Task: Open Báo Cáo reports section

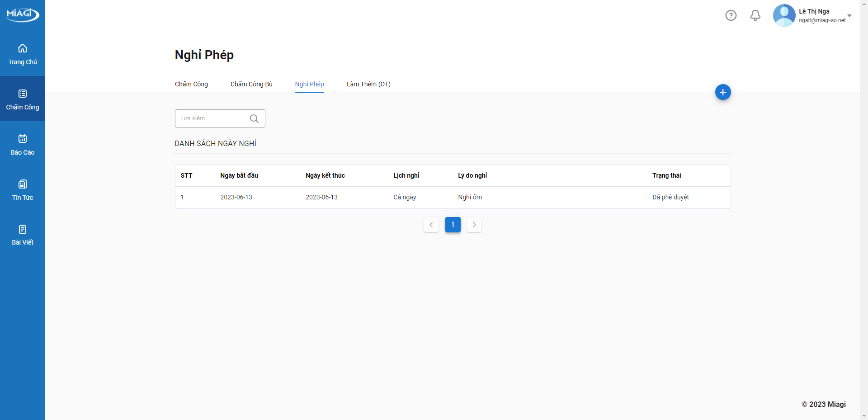Action: 23,145
